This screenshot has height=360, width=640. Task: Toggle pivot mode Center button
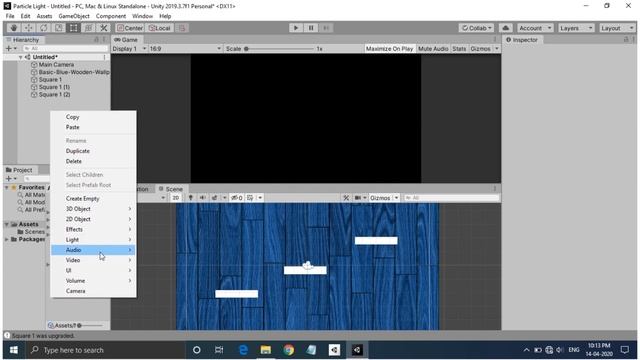130,28
